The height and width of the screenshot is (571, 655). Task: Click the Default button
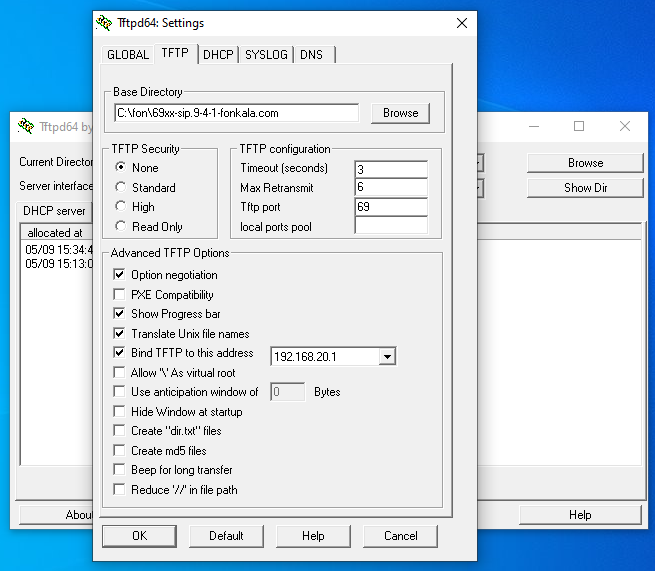point(226,536)
